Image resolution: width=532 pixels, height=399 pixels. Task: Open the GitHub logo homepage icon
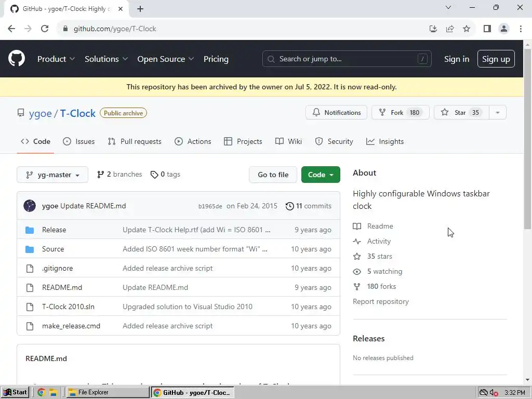17,58
